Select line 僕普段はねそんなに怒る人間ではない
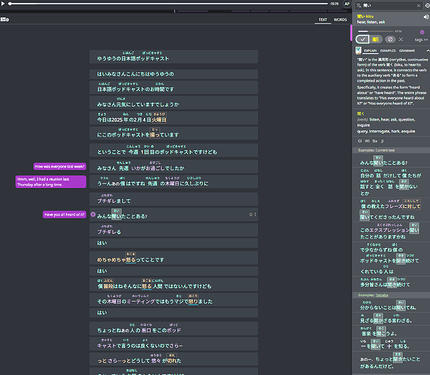Image resolution: width=430 pixels, height=375 pixels. click(x=174, y=285)
